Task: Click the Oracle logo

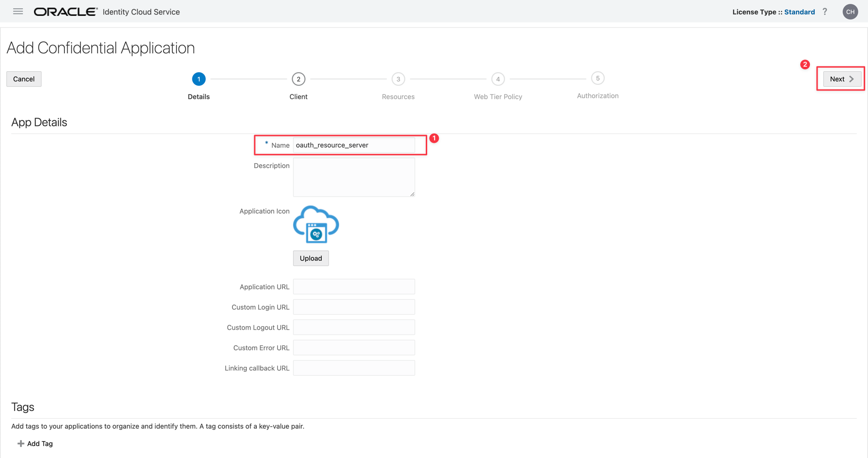Action: click(x=65, y=12)
